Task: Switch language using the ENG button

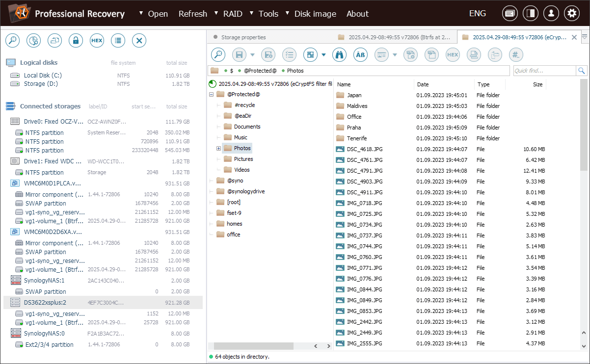Action: tap(478, 14)
